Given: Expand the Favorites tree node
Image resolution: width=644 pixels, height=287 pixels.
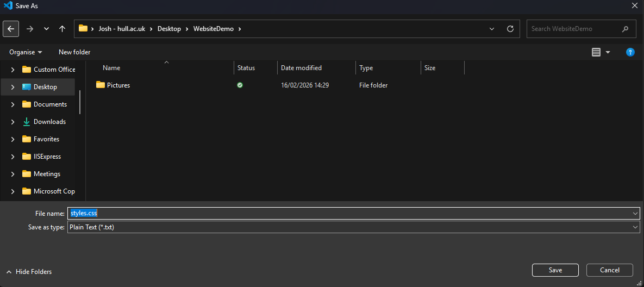Looking at the screenshot, I should [x=12, y=139].
